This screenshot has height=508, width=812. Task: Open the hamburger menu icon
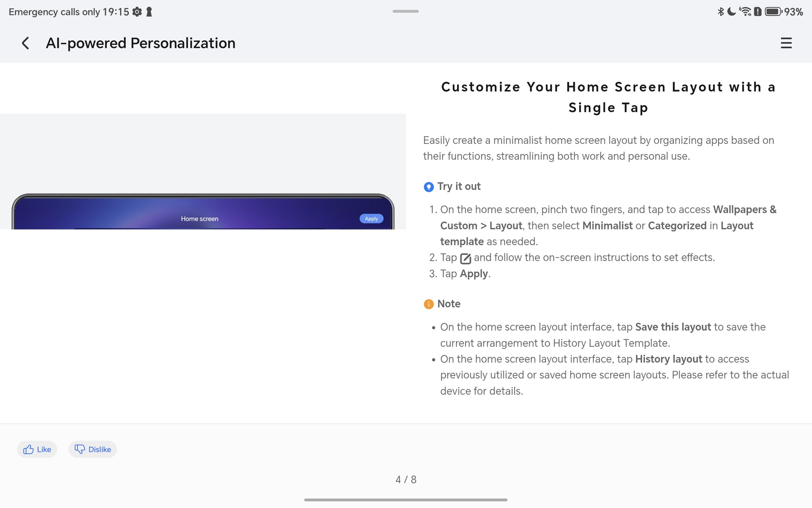point(786,43)
